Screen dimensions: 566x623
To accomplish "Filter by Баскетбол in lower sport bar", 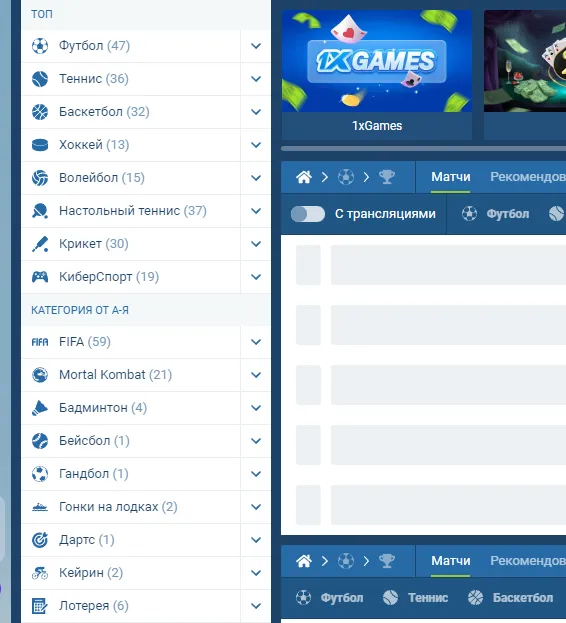I will (x=510, y=598).
